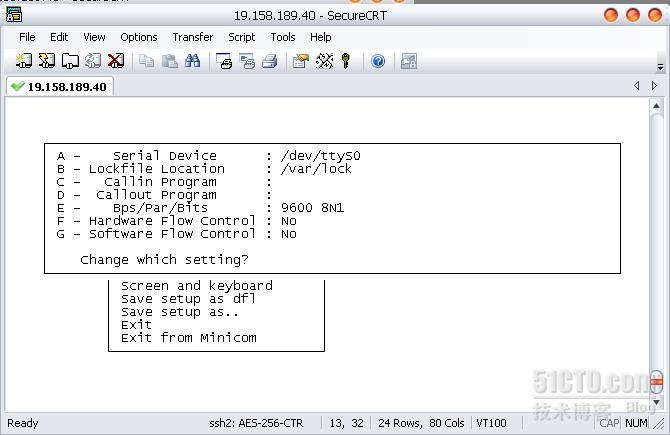This screenshot has height=435, width=670.
Task: Click the 'A - Serial Device' line
Action: [x=209, y=156]
